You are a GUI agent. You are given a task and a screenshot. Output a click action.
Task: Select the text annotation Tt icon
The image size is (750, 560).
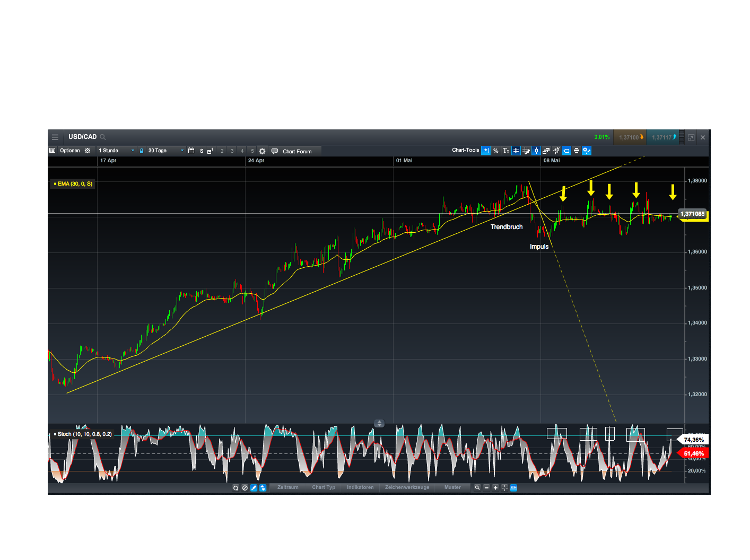(505, 151)
